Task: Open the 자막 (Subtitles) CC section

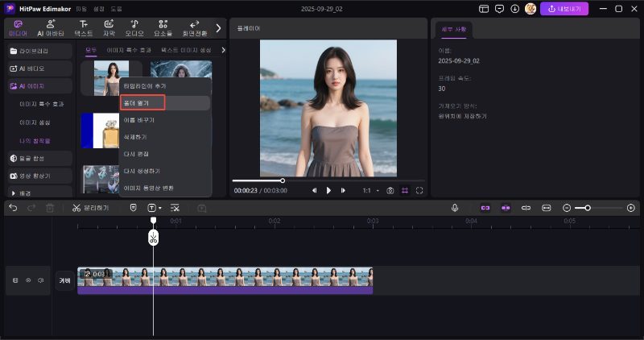Action: [x=109, y=28]
